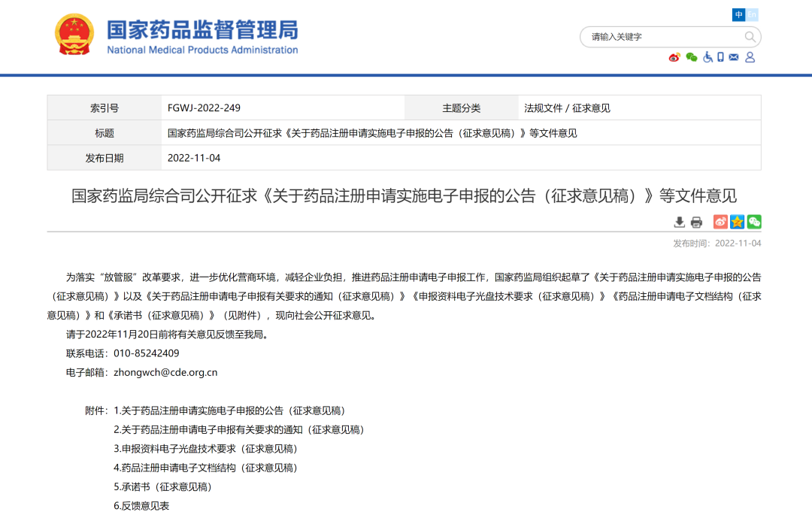Switch language to En
This screenshot has height=524, width=812.
pyautogui.click(x=752, y=14)
